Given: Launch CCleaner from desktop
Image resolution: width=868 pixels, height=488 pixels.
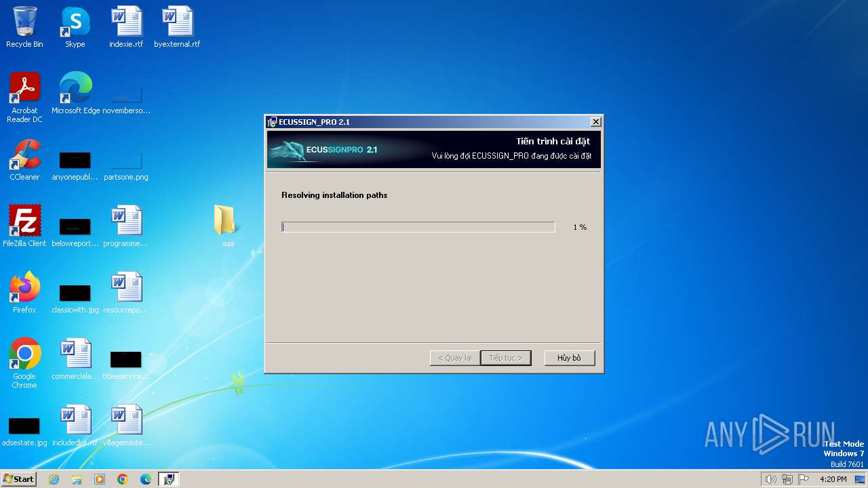Looking at the screenshot, I should point(24,160).
